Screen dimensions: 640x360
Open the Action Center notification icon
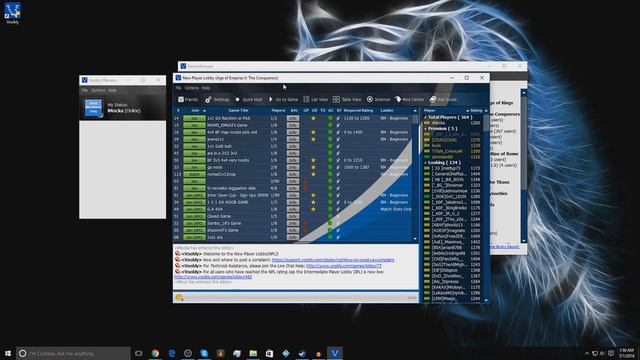coord(611,353)
